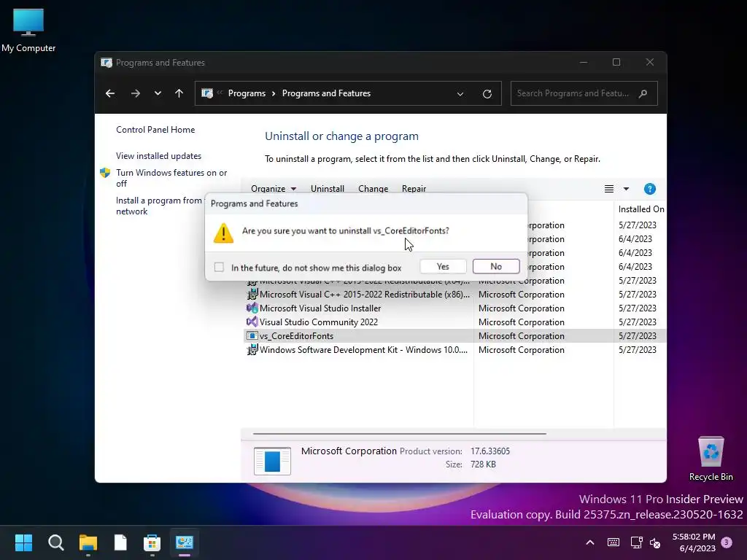Click the details pane program thumbnail
Screen dimensions: 747x560
tap(272, 461)
